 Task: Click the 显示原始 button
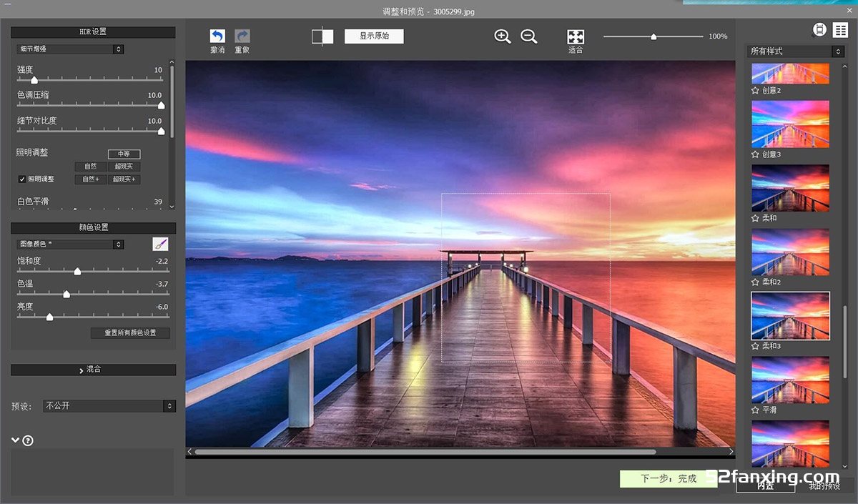(374, 36)
